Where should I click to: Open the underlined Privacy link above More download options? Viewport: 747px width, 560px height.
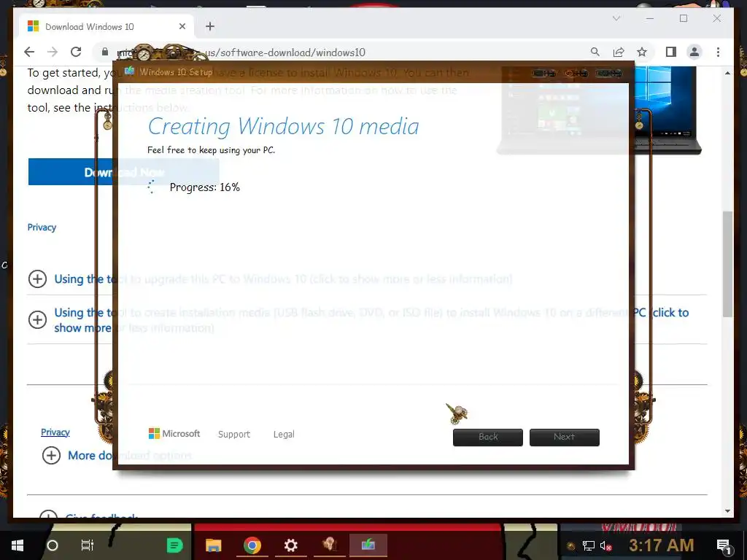55,432
